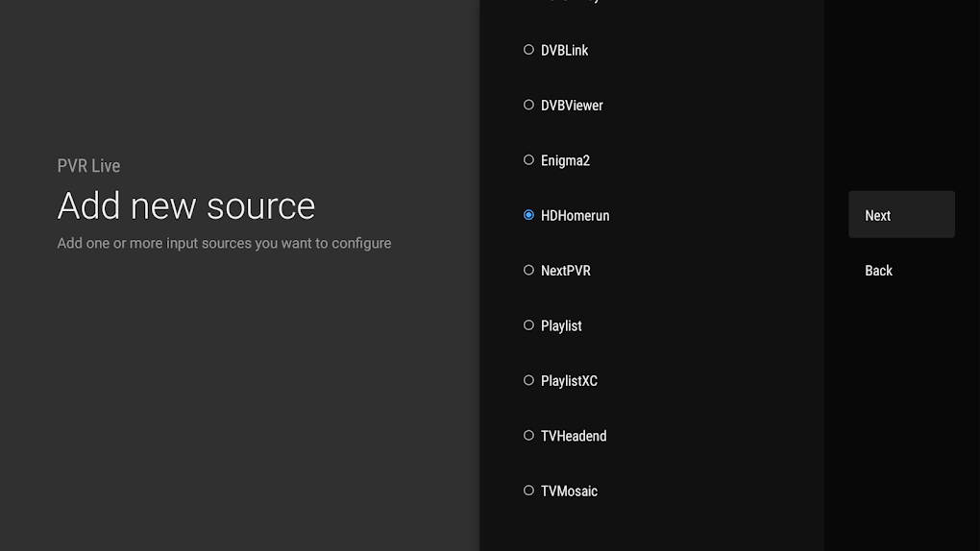Go Back to the previous step
Viewport: 980px width, 551px height.
(878, 271)
